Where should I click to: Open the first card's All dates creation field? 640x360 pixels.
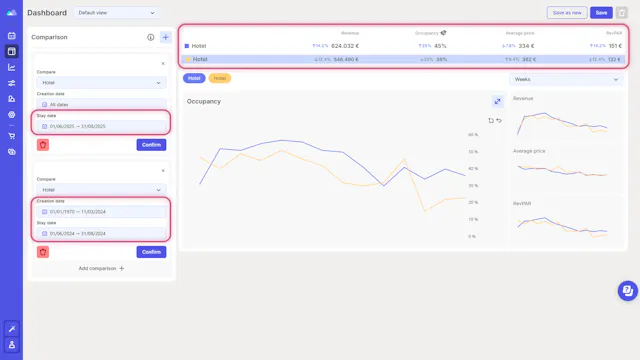[x=101, y=104]
